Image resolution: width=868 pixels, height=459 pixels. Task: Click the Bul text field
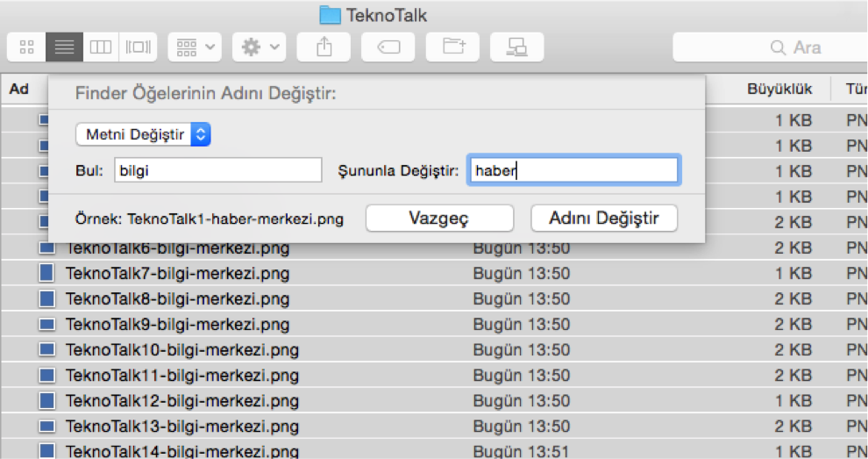tap(218, 170)
